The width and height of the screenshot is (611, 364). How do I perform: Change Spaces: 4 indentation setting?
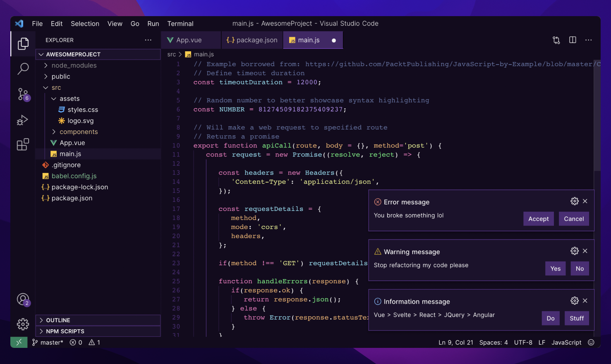click(x=494, y=342)
